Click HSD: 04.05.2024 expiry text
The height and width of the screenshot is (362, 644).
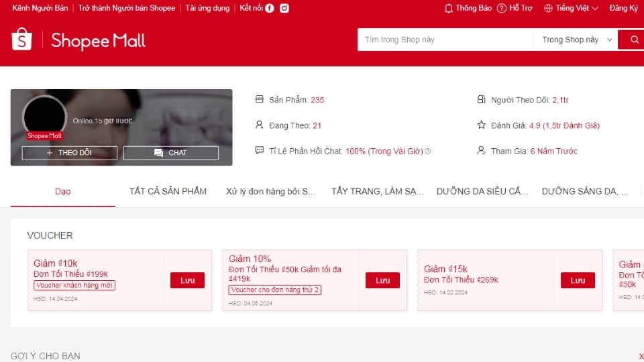[x=250, y=303]
